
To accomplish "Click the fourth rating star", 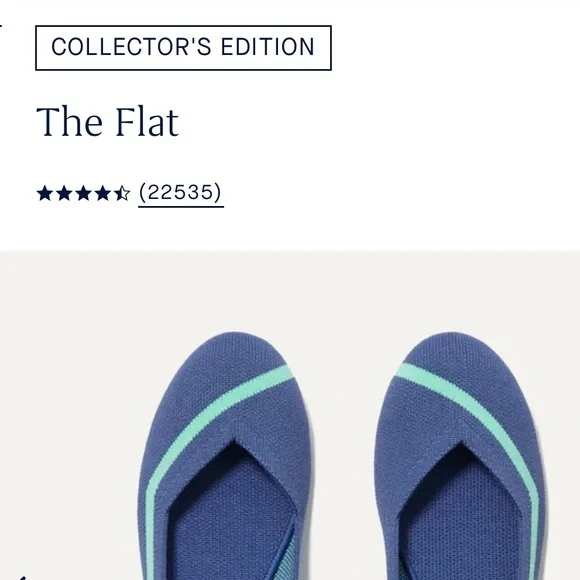I will (x=102, y=193).
